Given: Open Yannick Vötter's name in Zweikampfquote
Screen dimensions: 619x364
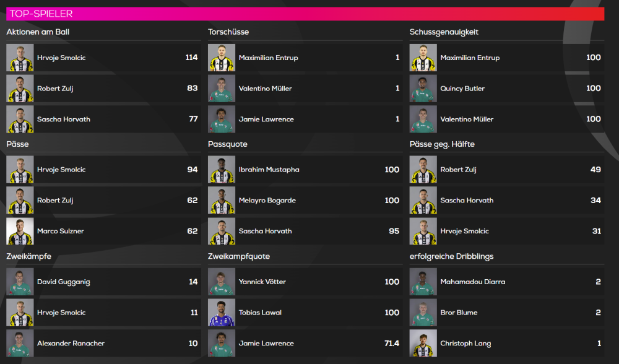Looking at the screenshot, I should (262, 282).
